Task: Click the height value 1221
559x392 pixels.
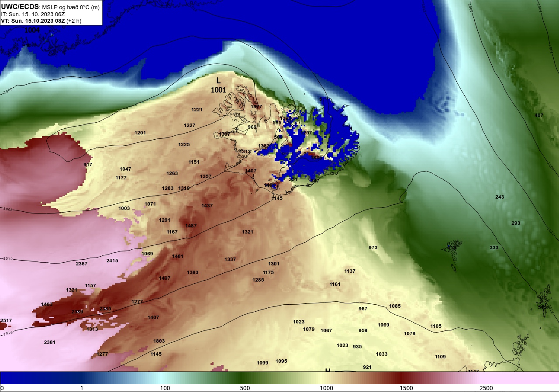Action: tap(197, 110)
